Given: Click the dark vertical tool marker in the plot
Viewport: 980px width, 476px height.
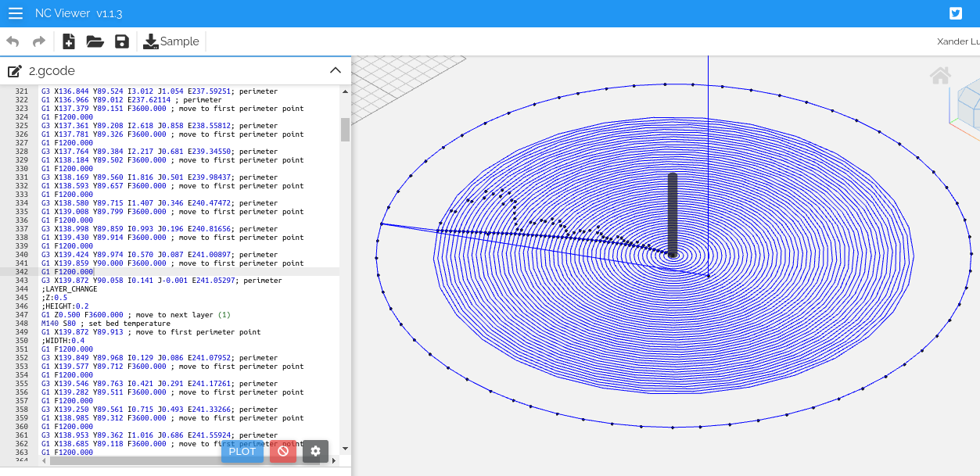Looking at the screenshot, I should (x=673, y=213).
